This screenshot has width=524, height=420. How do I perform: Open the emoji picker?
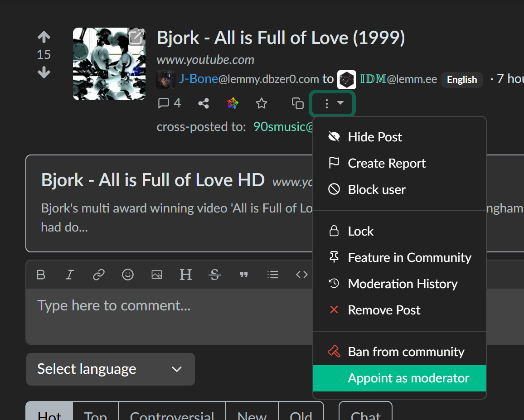[x=128, y=275]
